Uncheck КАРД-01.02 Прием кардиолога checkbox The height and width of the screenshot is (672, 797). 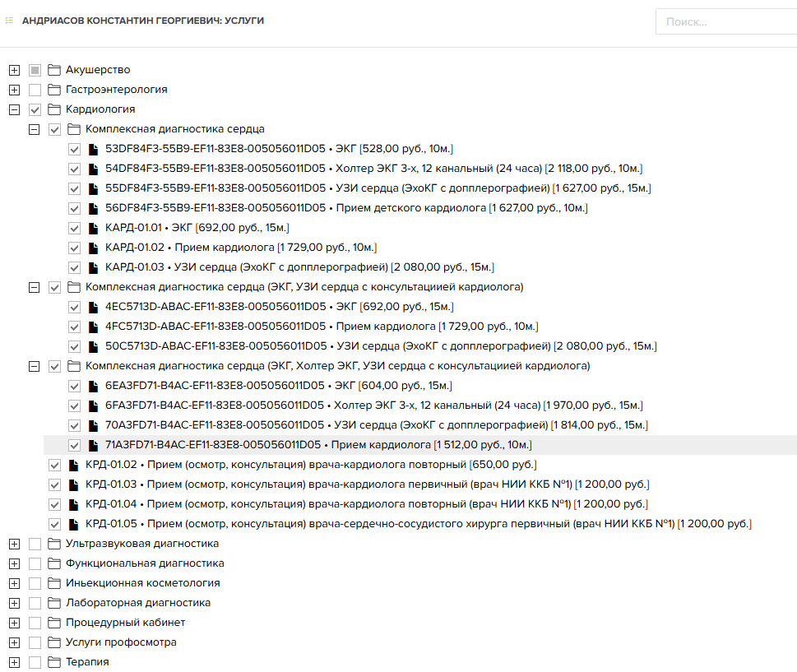click(x=74, y=248)
